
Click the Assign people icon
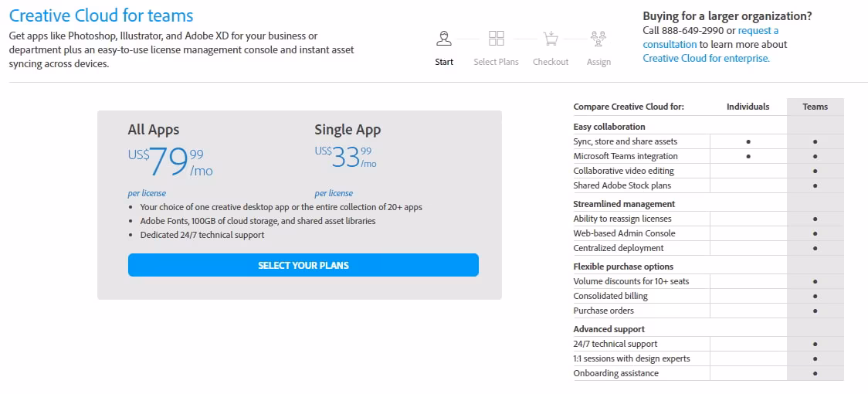[598, 39]
